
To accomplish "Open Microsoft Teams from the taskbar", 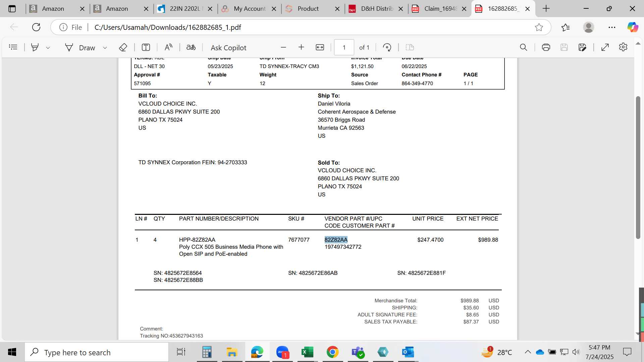I will [x=358, y=352].
